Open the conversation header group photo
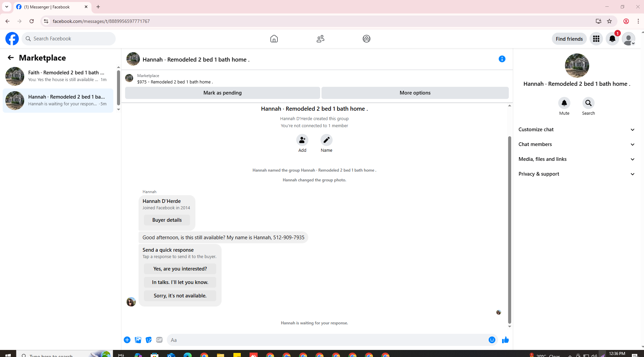This screenshot has height=357, width=644. tap(133, 59)
